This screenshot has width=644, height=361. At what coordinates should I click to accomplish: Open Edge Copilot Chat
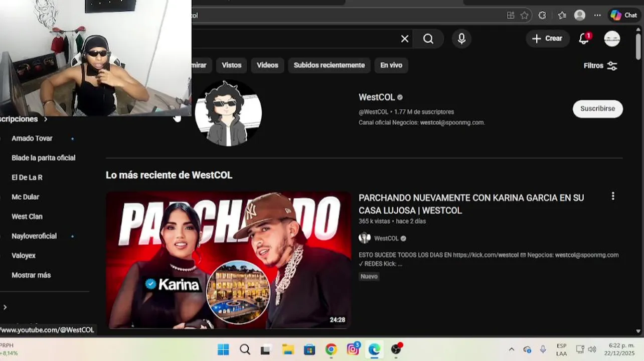coord(623,15)
